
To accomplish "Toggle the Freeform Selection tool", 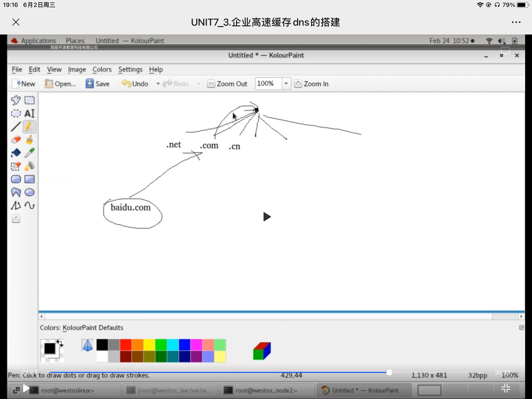I will [16, 100].
